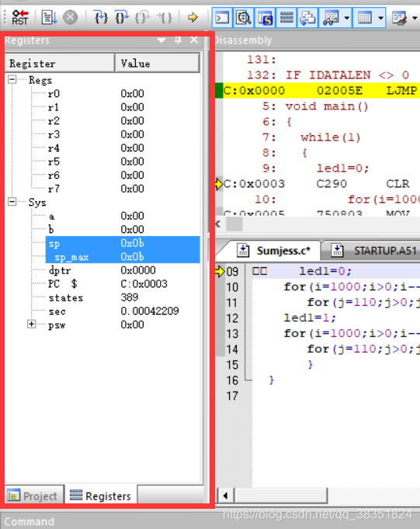Screen dimensions: 420x529
Task: Click the PC value C:0x0003
Action: point(144,284)
